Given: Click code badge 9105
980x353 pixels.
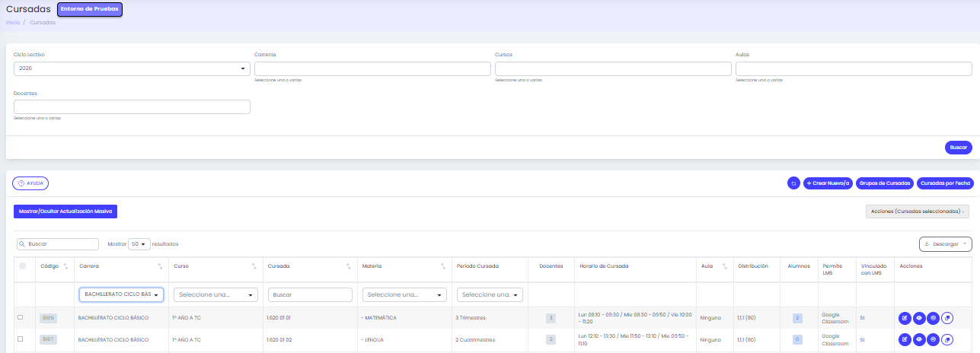Looking at the screenshot, I should pyautogui.click(x=48, y=318).
